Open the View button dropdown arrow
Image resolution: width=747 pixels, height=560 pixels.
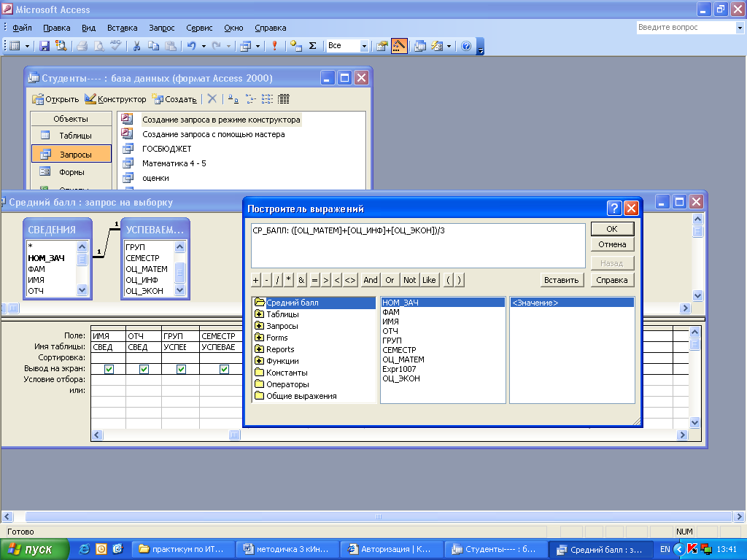(x=27, y=46)
